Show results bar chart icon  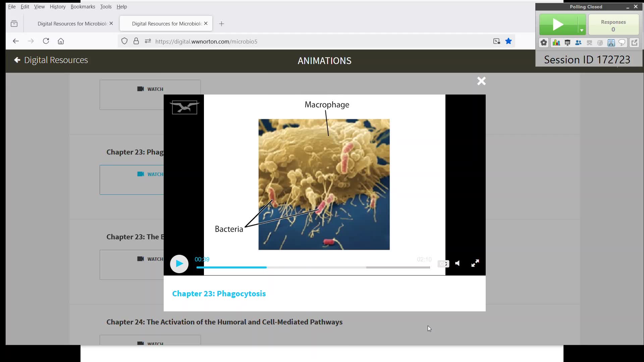(x=556, y=43)
